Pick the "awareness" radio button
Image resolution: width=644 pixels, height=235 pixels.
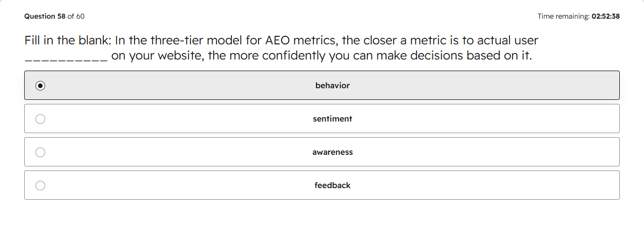click(40, 152)
